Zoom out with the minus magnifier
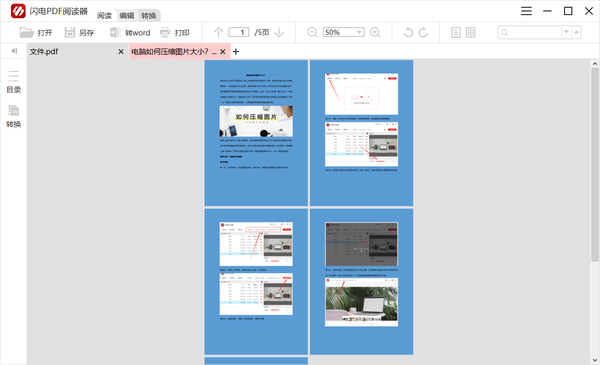 tap(312, 33)
